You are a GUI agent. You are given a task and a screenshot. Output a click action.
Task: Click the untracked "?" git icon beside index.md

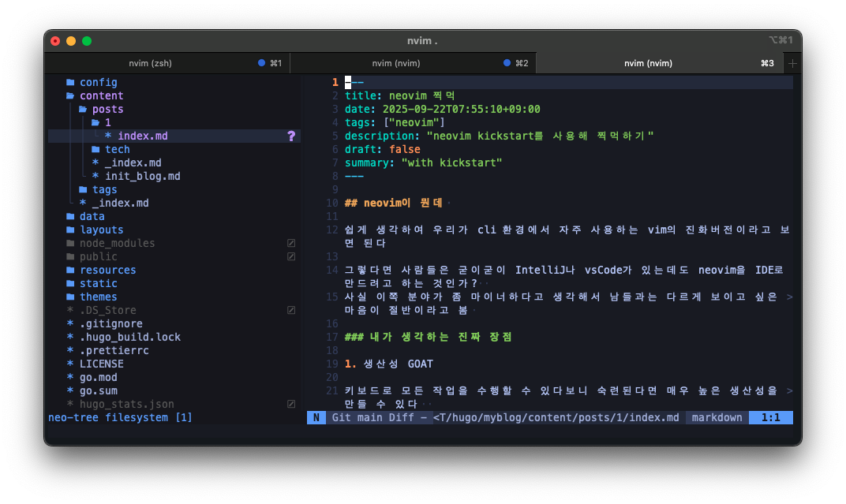tap(292, 136)
